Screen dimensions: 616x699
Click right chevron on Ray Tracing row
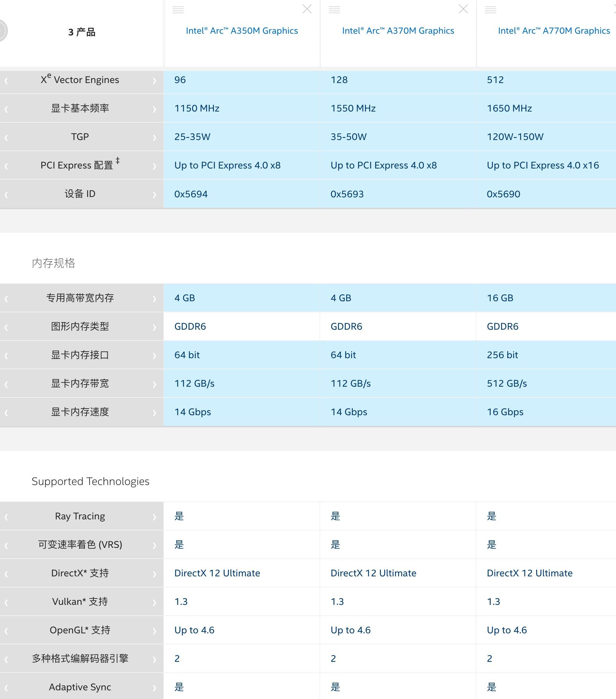point(154,517)
